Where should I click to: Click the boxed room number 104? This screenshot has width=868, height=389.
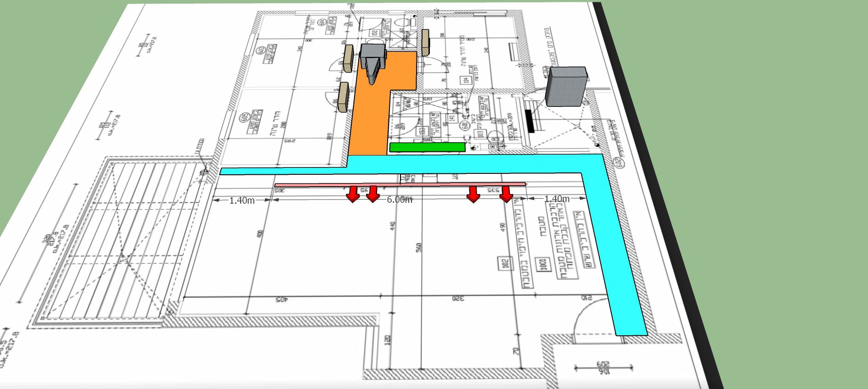click(x=466, y=80)
